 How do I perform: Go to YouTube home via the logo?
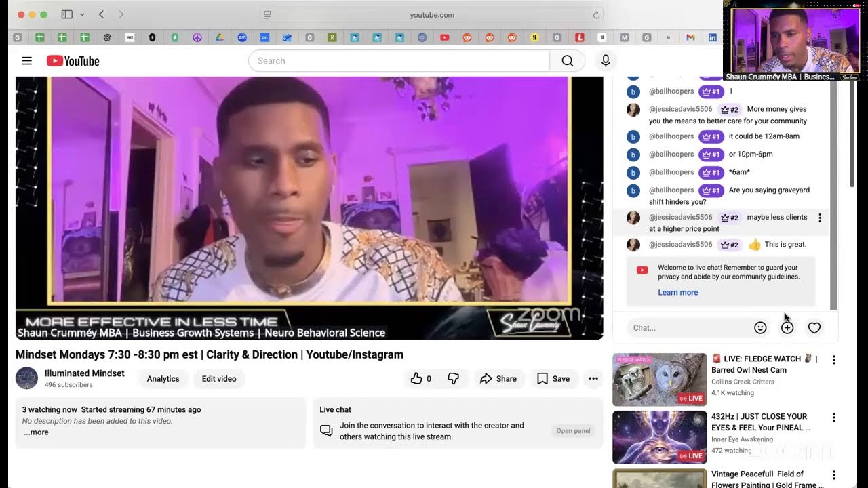73,61
